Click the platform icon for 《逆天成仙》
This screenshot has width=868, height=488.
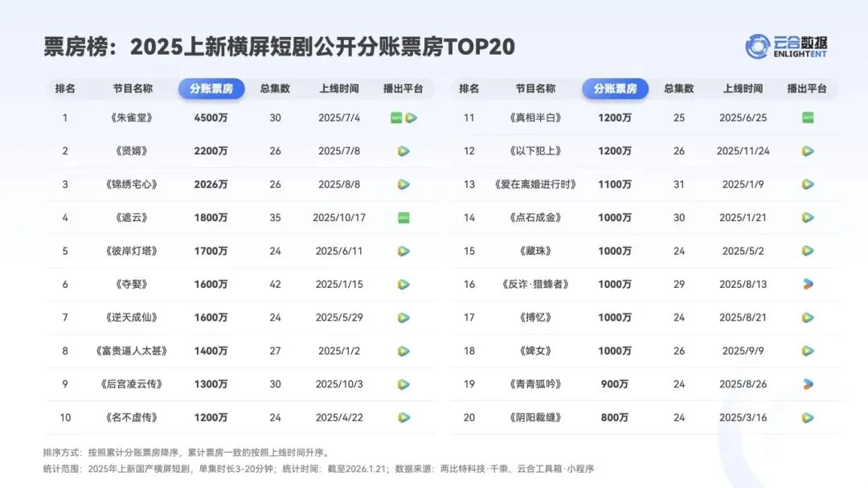(x=403, y=318)
